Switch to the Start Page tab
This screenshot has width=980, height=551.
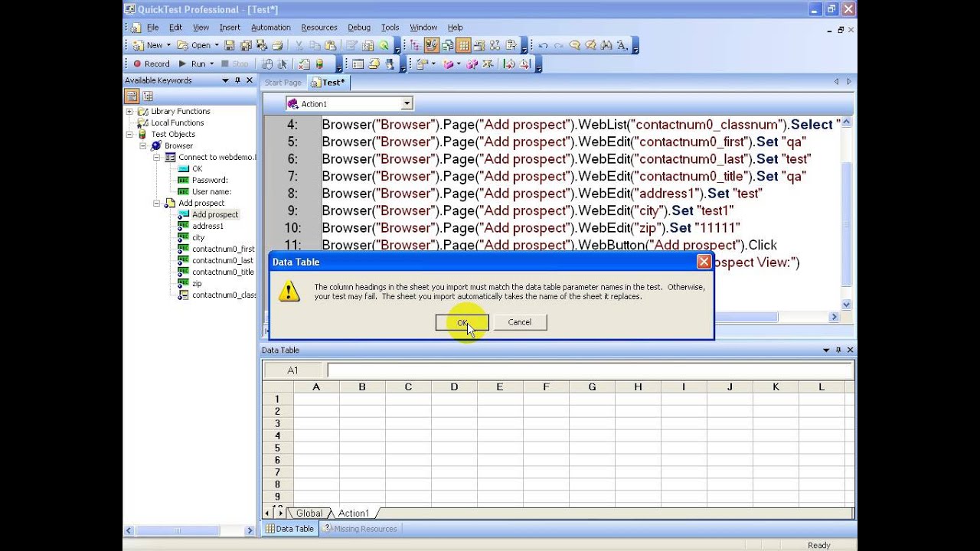(283, 83)
